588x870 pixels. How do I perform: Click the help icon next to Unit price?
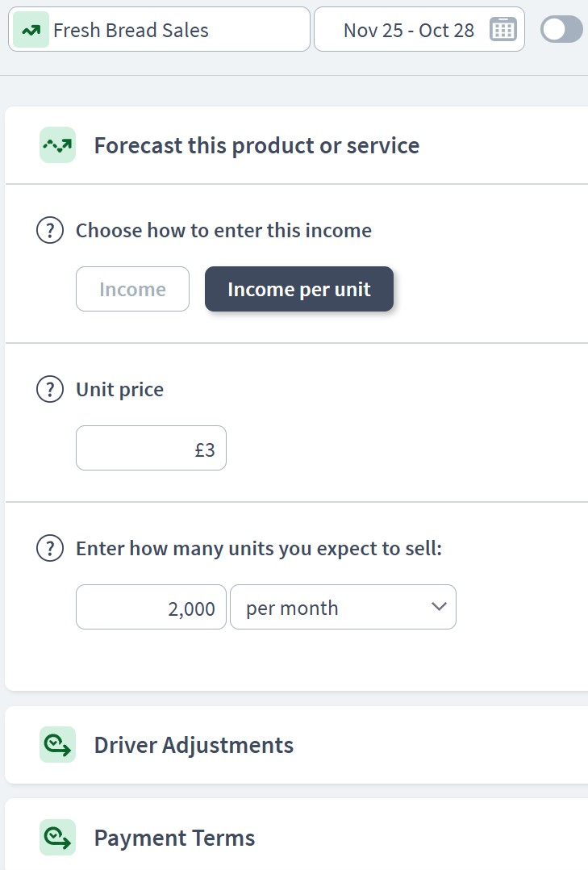coord(49,389)
